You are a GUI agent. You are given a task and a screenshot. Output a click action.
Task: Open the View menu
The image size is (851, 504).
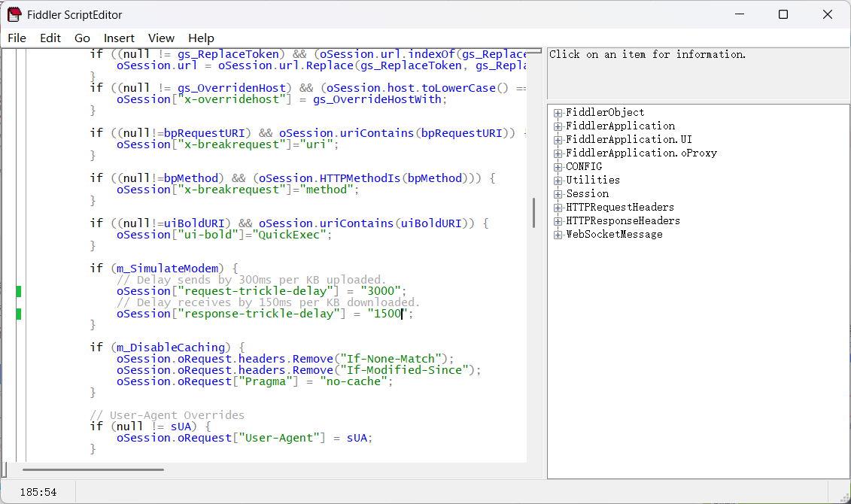point(161,38)
